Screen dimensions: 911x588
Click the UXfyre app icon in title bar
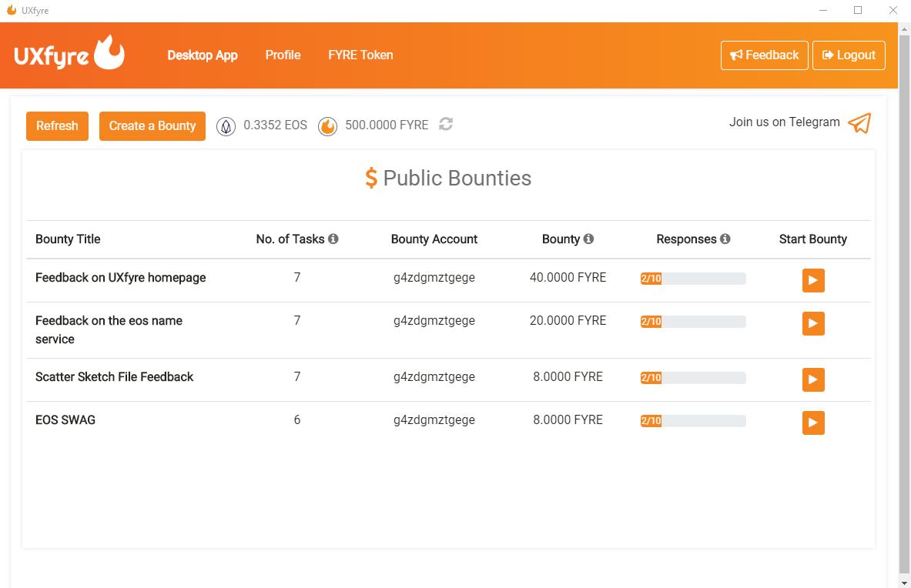click(11, 10)
